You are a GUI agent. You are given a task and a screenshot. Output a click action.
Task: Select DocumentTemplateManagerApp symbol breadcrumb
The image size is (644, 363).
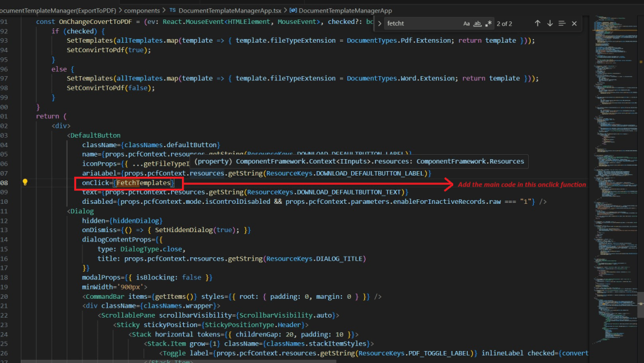[x=345, y=11]
